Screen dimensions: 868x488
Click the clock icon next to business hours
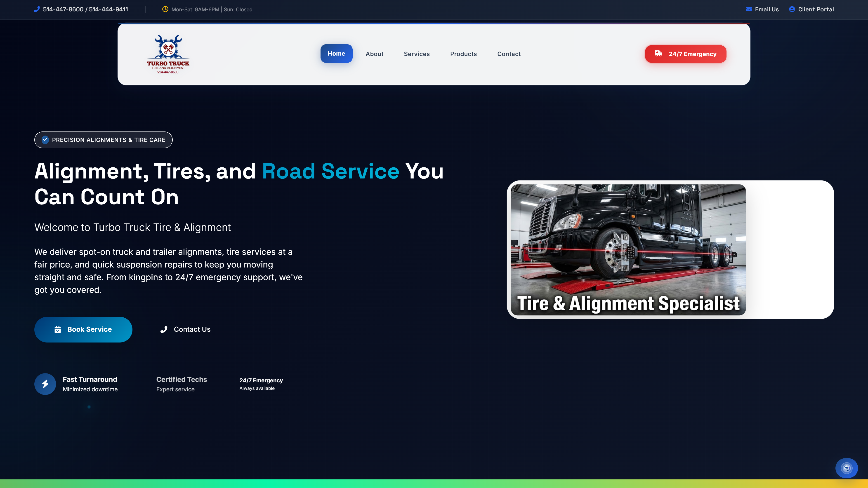click(x=165, y=9)
